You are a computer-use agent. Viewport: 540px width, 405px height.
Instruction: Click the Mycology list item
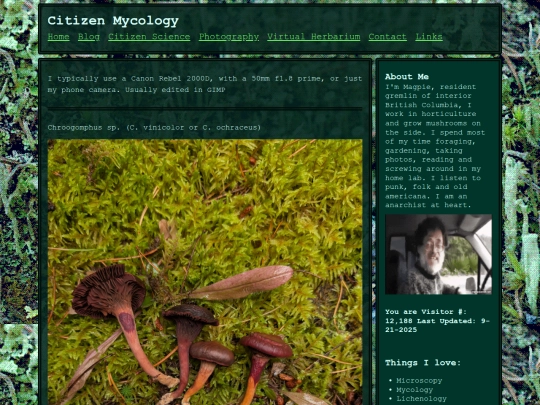click(x=415, y=390)
